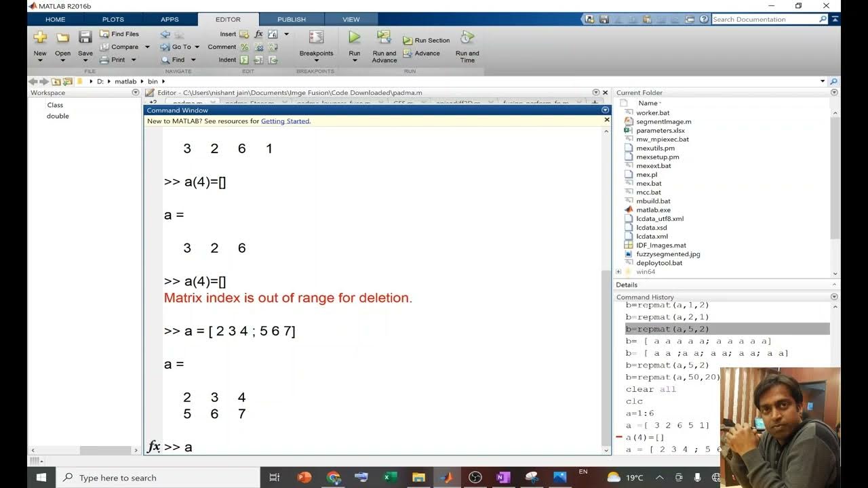The image size is (868, 488).
Task: Switch to the HOME tab
Action: (x=56, y=19)
